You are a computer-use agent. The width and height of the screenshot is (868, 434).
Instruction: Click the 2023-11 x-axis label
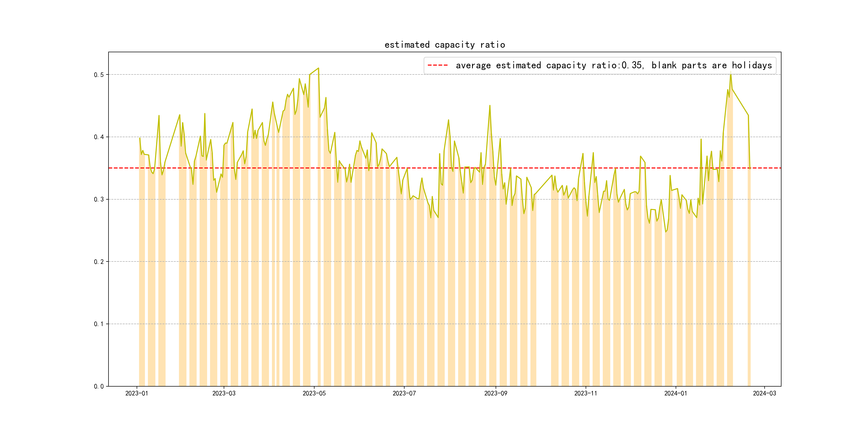[585, 394]
